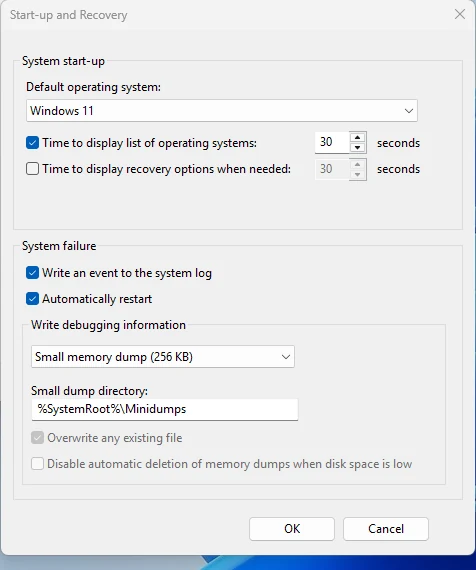Click the 'Start-up and Recovery' title text
This screenshot has width=476, height=570.
pos(69,15)
